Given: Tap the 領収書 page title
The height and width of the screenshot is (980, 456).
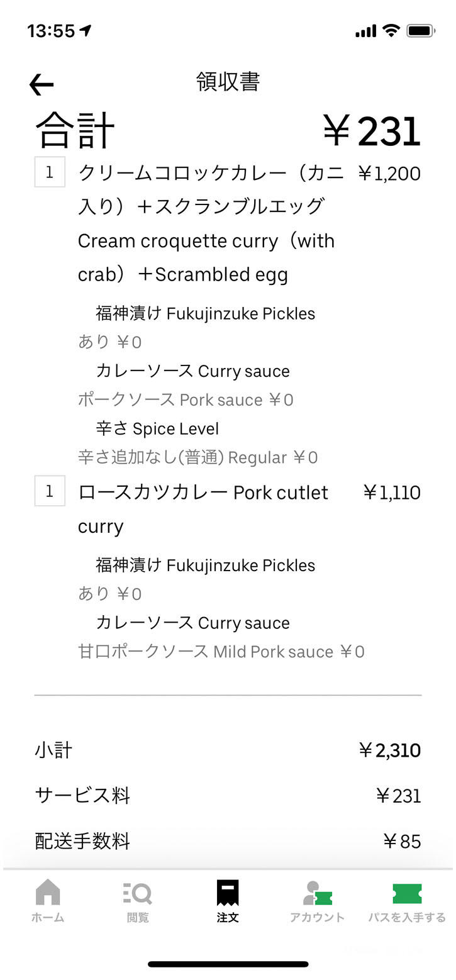Looking at the screenshot, I should [228, 82].
